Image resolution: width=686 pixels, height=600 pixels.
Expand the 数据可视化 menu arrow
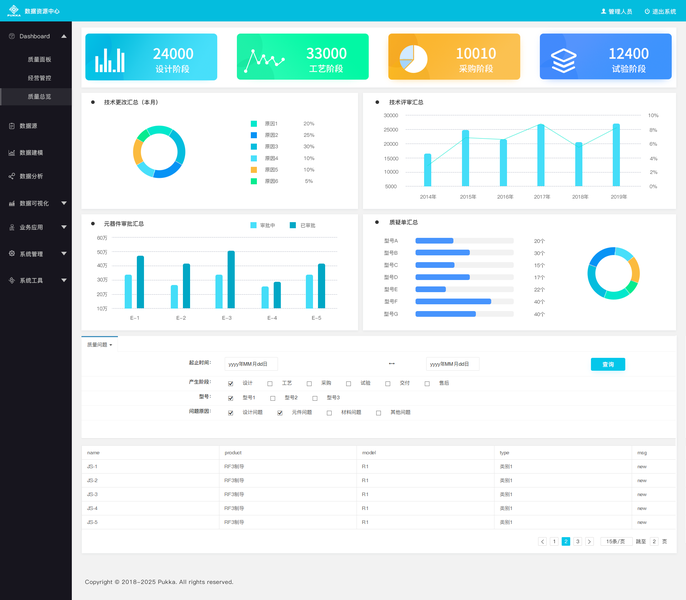(x=64, y=203)
